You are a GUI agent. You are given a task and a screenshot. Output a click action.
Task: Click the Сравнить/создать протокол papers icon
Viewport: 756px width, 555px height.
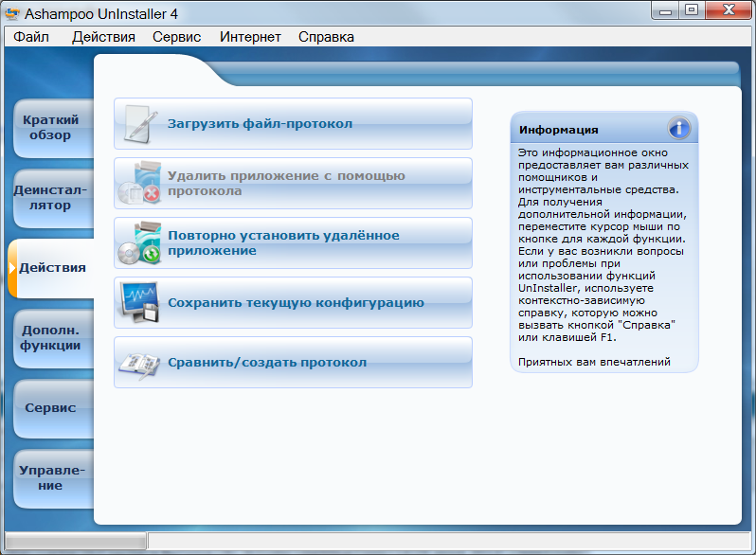pyautogui.click(x=138, y=363)
